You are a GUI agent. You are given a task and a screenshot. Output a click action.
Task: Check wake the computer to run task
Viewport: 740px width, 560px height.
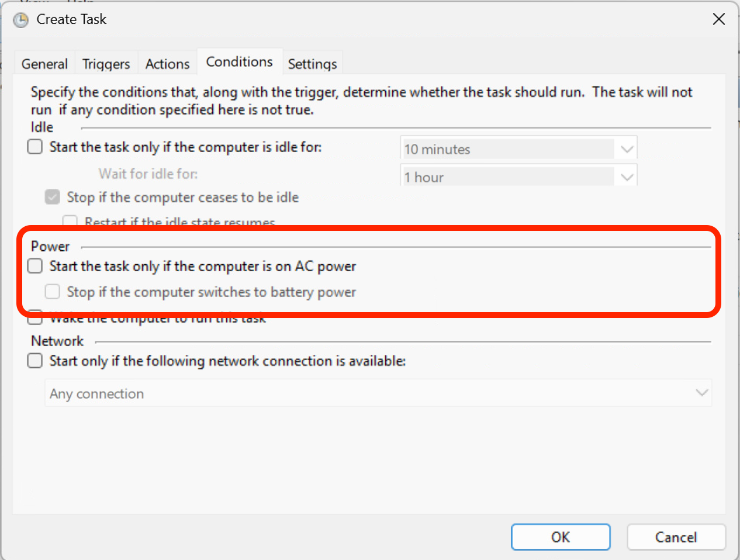point(36,319)
